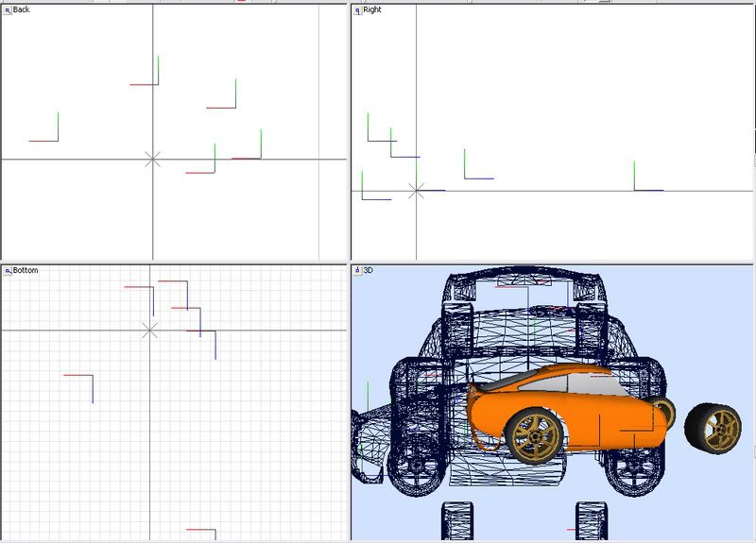
Task: Click the Right viewport magnifier icon
Action: click(357, 10)
